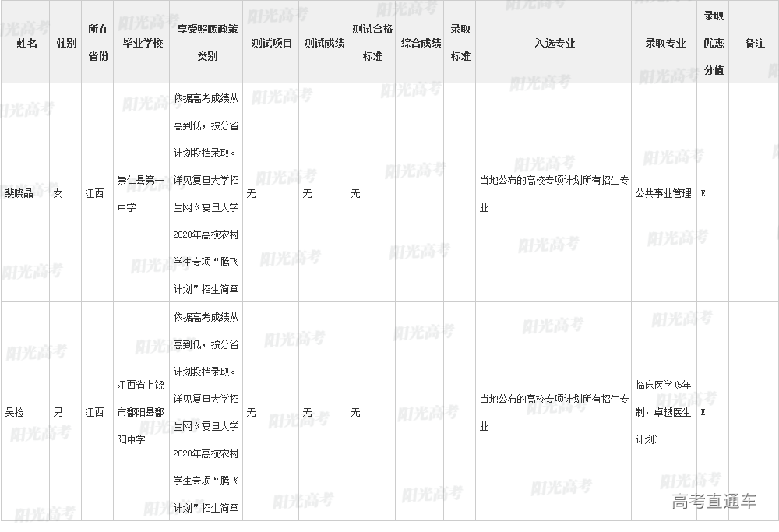The height and width of the screenshot is (532, 779).
Task: Click the 所在省份 header cell
Action: pos(97,44)
